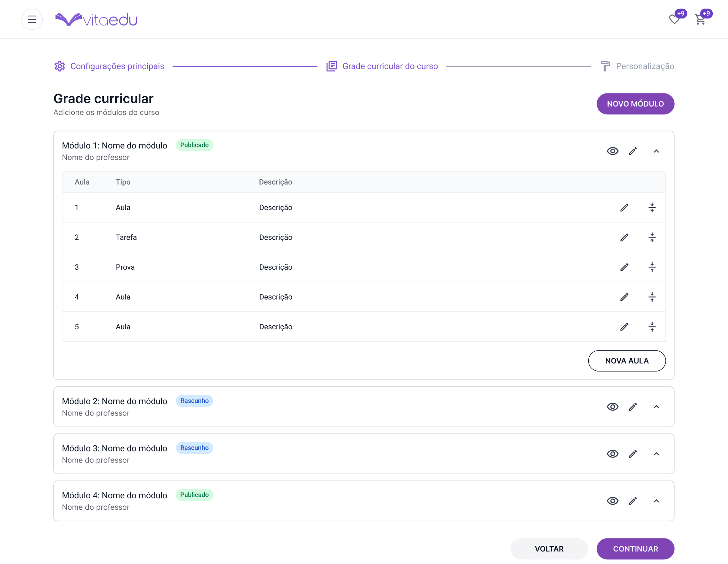
Task: Click Rascunho badge on Módulo 3
Action: (194, 448)
